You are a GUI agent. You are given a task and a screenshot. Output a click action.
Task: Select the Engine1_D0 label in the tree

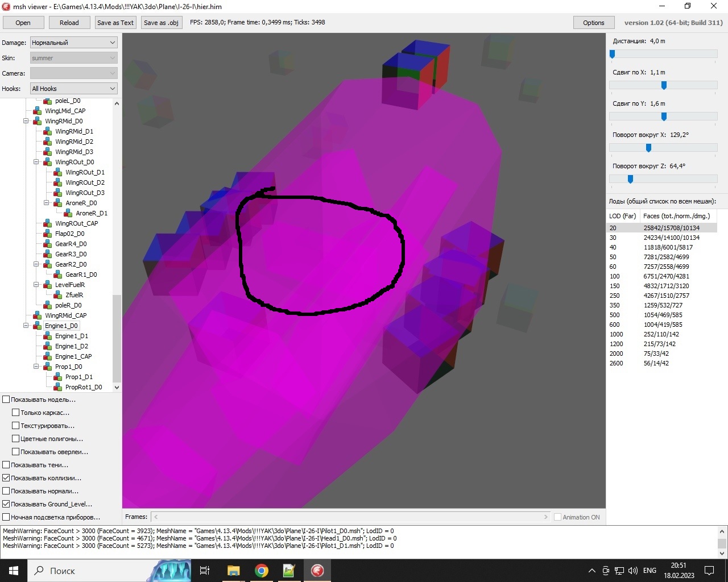[x=61, y=326]
